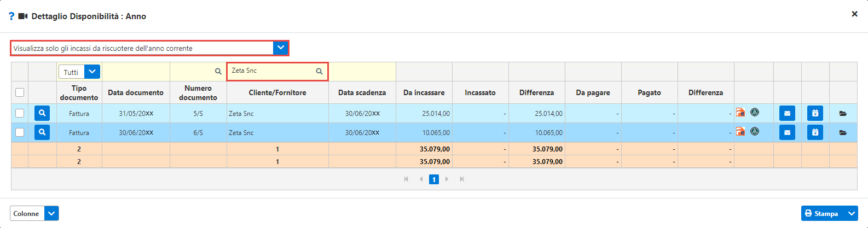
Task: Expand the Tutti document type dropdown
Action: [x=92, y=72]
